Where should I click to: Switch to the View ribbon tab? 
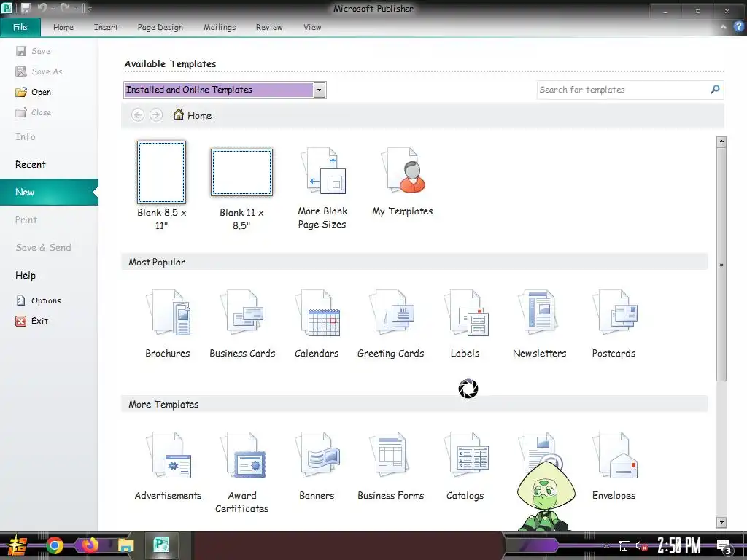pos(312,27)
